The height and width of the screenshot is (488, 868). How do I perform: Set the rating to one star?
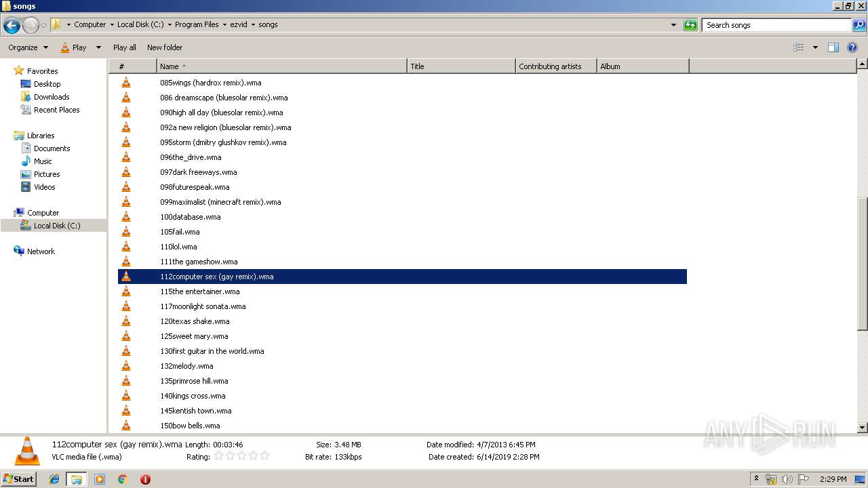[x=219, y=456]
